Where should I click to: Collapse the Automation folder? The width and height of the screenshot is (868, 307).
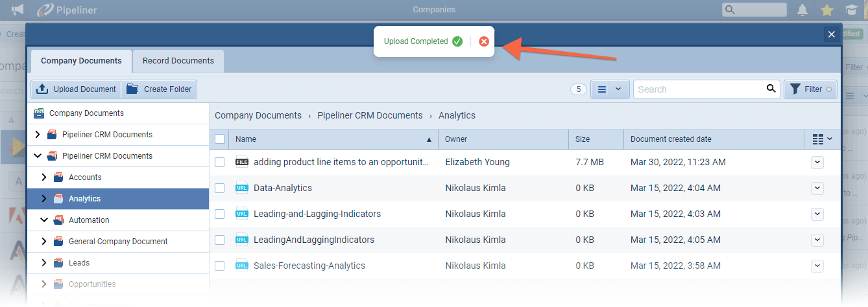tap(44, 220)
